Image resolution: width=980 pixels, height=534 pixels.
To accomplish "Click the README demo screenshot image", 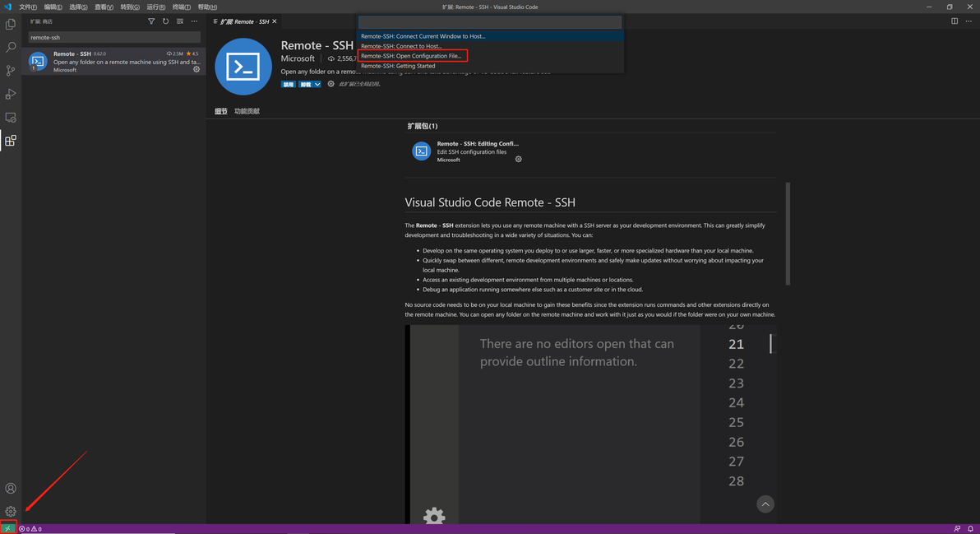I will 590,424.
